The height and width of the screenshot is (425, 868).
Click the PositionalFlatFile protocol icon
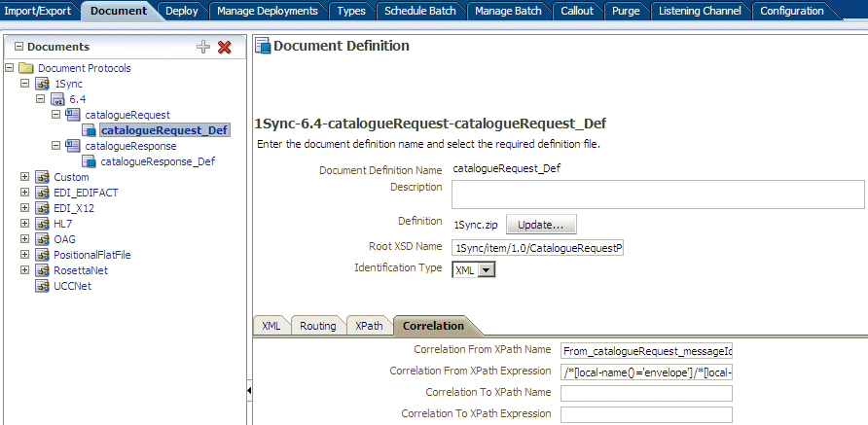(x=42, y=255)
